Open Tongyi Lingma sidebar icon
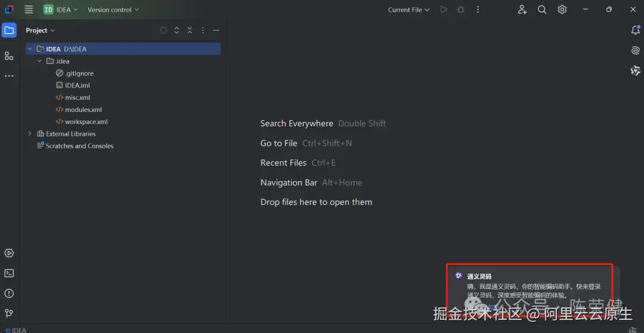 click(x=636, y=70)
